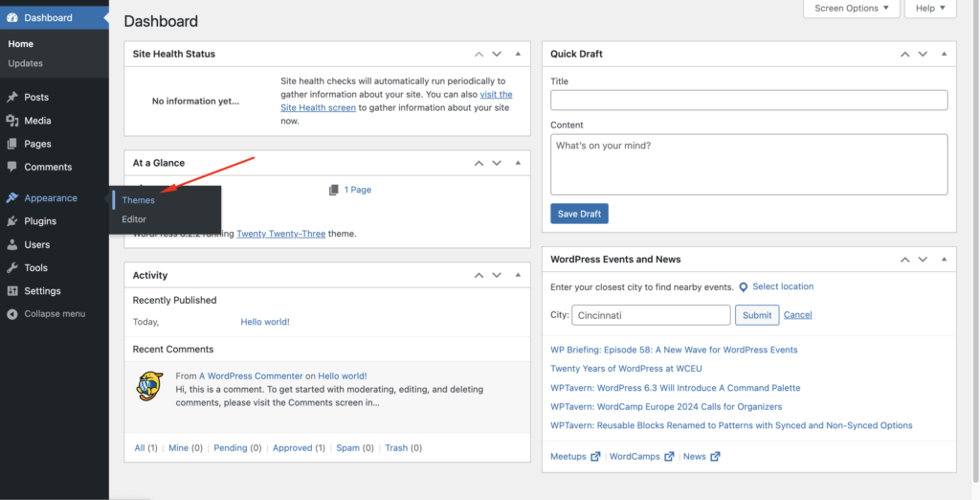Click external link icon next to Meetups

(x=595, y=456)
